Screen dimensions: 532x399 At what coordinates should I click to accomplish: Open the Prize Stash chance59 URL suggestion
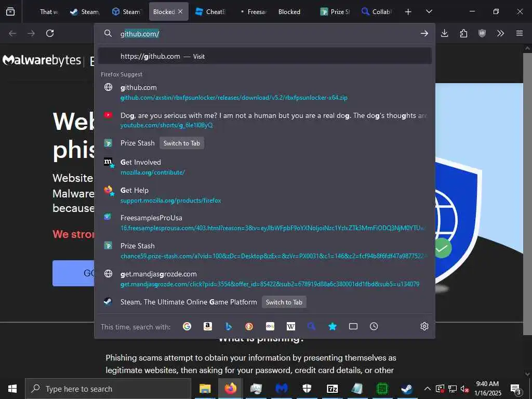[264, 251]
